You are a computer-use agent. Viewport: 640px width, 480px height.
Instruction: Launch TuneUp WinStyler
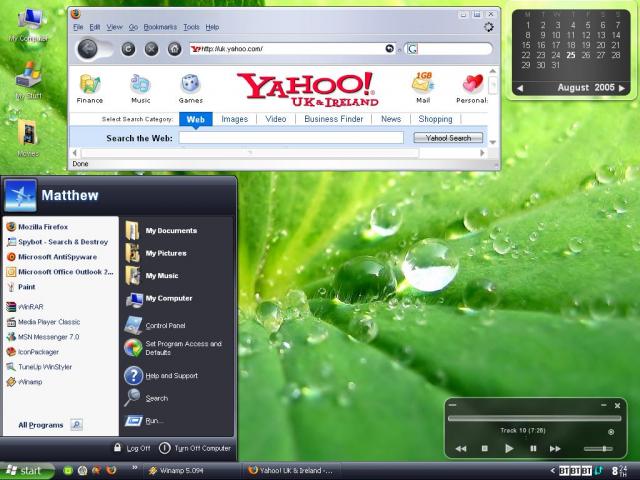(39, 367)
